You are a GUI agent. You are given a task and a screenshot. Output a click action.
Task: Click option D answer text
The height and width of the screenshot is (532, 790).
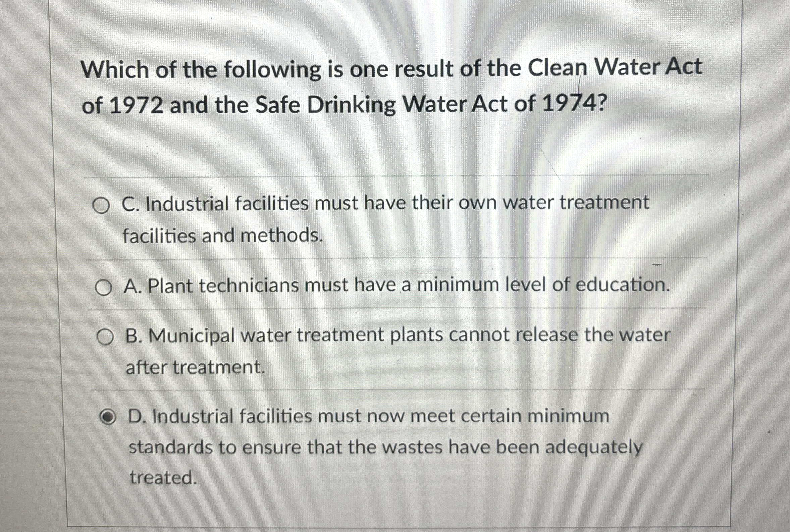(366, 417)
